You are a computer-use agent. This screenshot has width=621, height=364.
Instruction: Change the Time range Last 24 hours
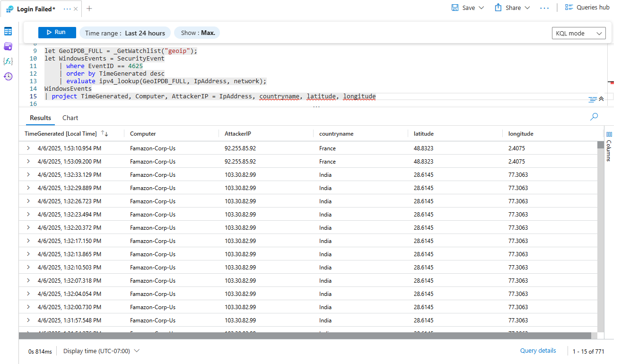click(x=125, y=33)
